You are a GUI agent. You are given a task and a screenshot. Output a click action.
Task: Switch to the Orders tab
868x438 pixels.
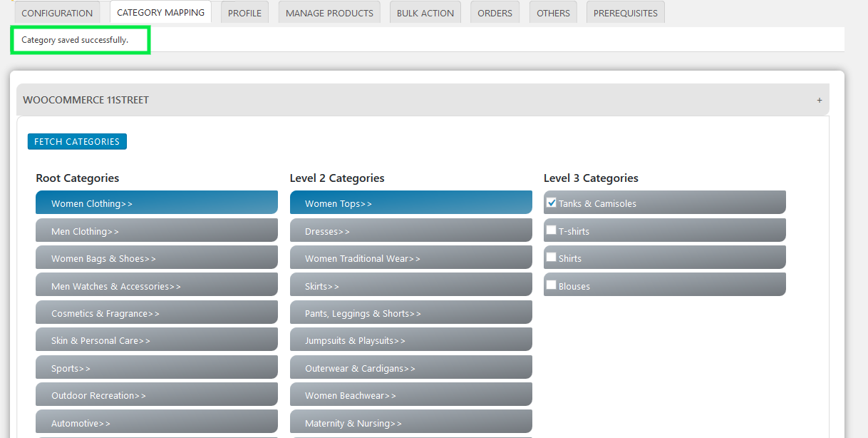495,13
